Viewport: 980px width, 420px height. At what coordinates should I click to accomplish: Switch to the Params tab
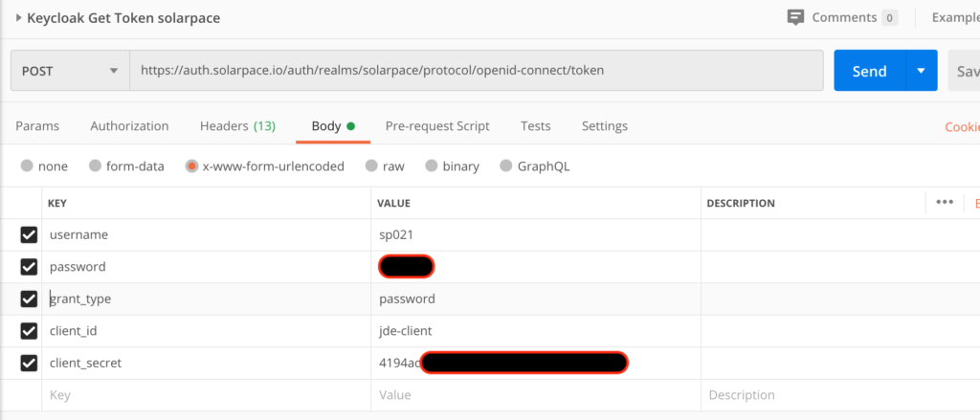tap(37, 126)
